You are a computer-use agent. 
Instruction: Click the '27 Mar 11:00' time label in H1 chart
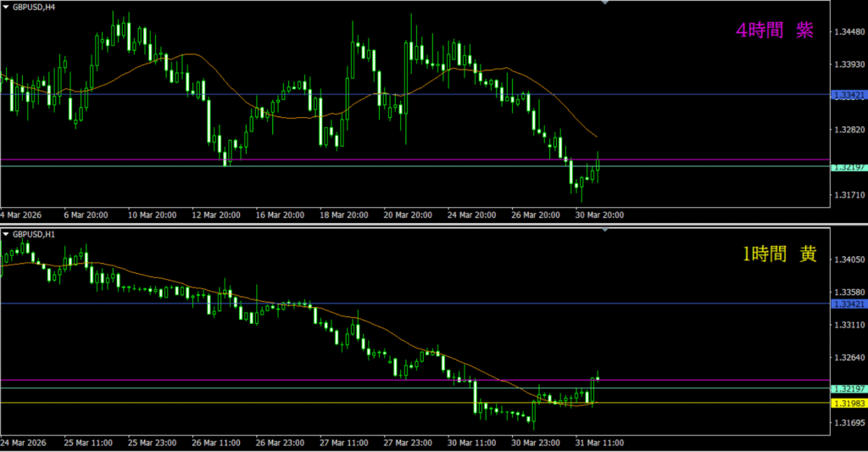point(342,443)
